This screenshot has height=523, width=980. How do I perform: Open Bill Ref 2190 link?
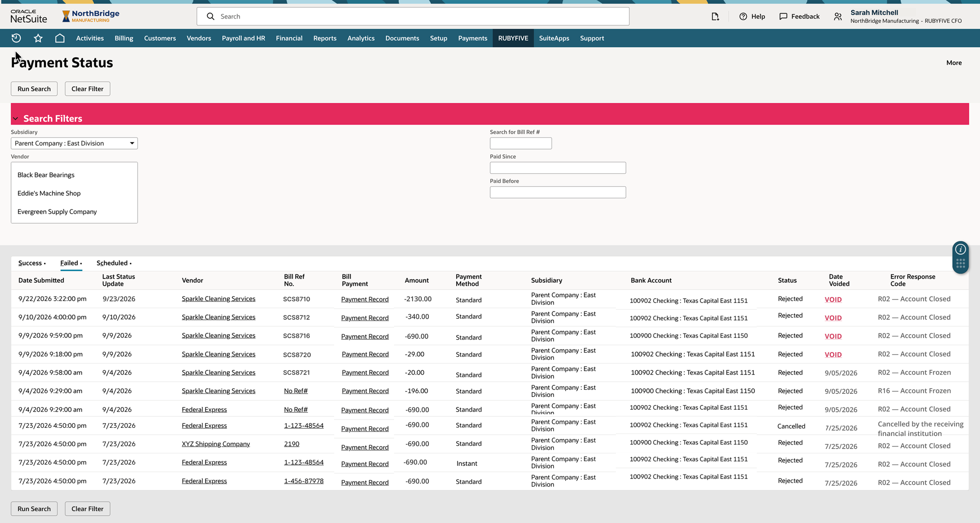point(291,444)
